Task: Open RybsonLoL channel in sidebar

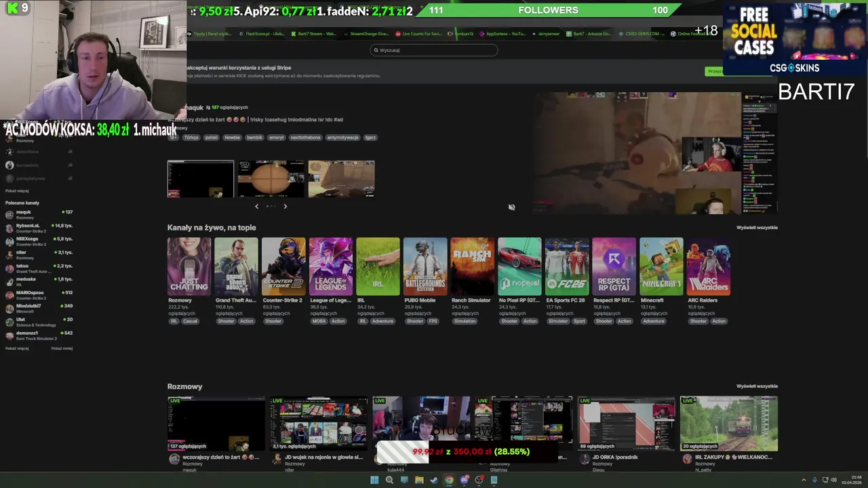Action: [x=39, y=228]
